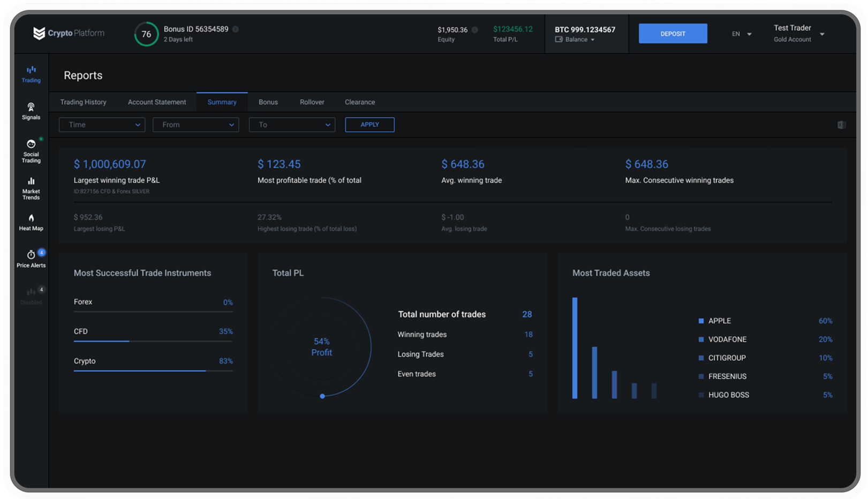Click the Max. Consecutive winning trades label

679,180
